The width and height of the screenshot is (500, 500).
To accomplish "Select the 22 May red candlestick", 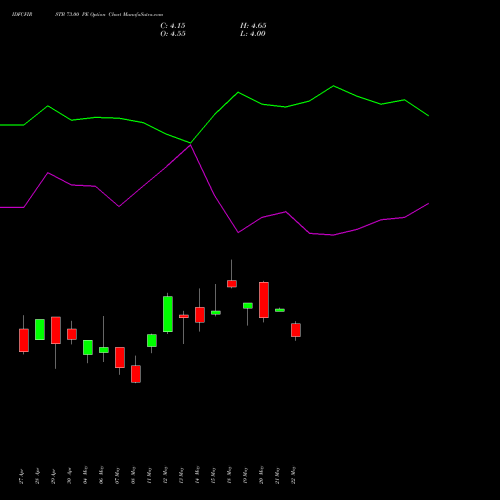I will (x=296, y=330).
